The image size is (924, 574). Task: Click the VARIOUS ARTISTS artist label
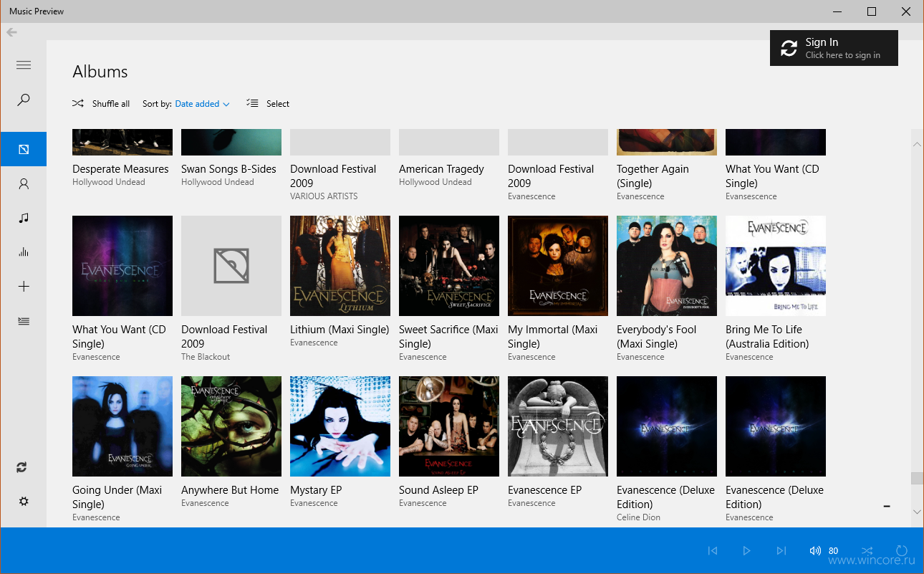point(324,196)
